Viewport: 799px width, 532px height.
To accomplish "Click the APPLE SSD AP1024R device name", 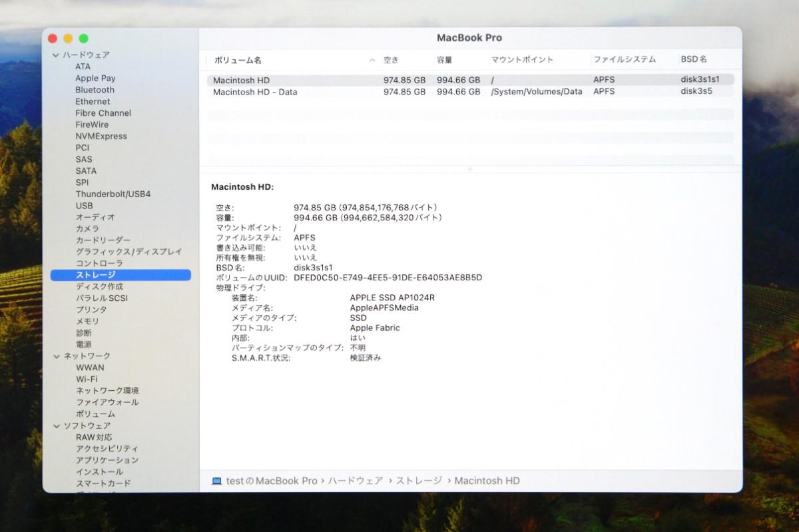I will [x=392, y=298].
